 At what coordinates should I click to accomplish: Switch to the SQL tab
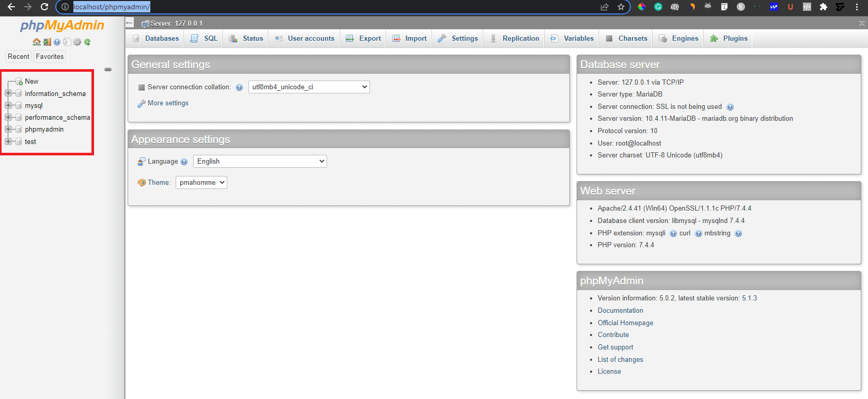(x=204, y=39)
